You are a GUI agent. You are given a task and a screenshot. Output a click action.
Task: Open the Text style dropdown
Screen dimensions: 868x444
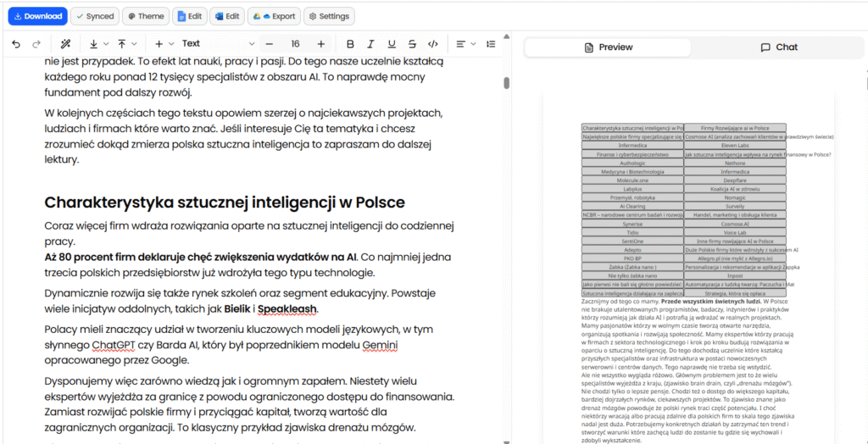pos(219,44)
